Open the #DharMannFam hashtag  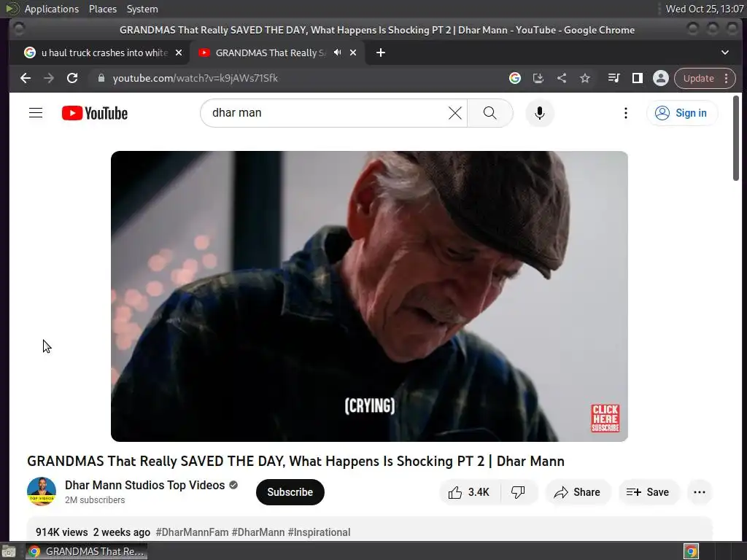(192, 532)
